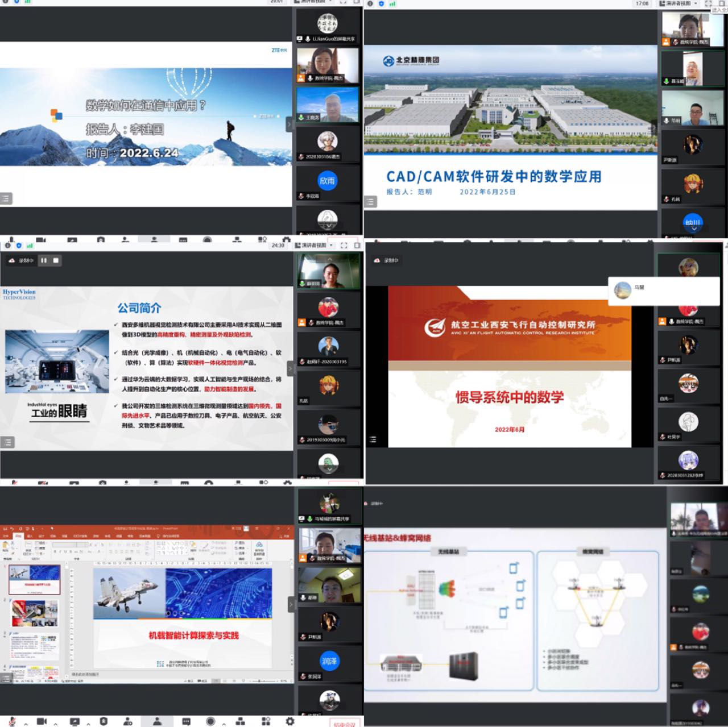The height and width of the screenshot is (727, 728).
Task: Click fullscreen icon above HyperVision meeting
Action: 344,246
